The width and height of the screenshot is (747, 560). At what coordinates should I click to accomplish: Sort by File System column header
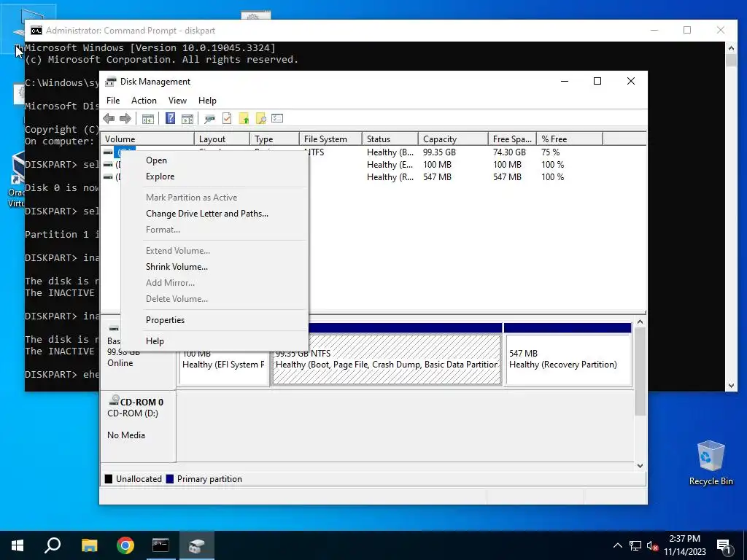point(330,139)
